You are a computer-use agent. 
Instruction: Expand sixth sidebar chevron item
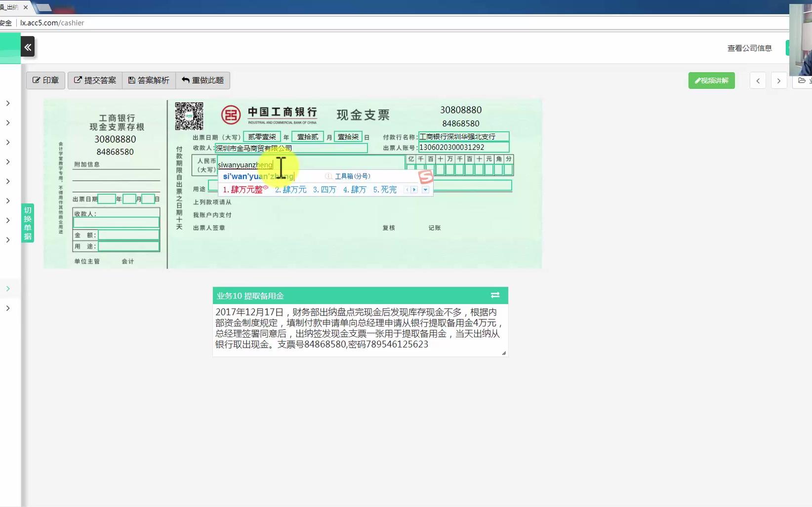click(8, 201)
